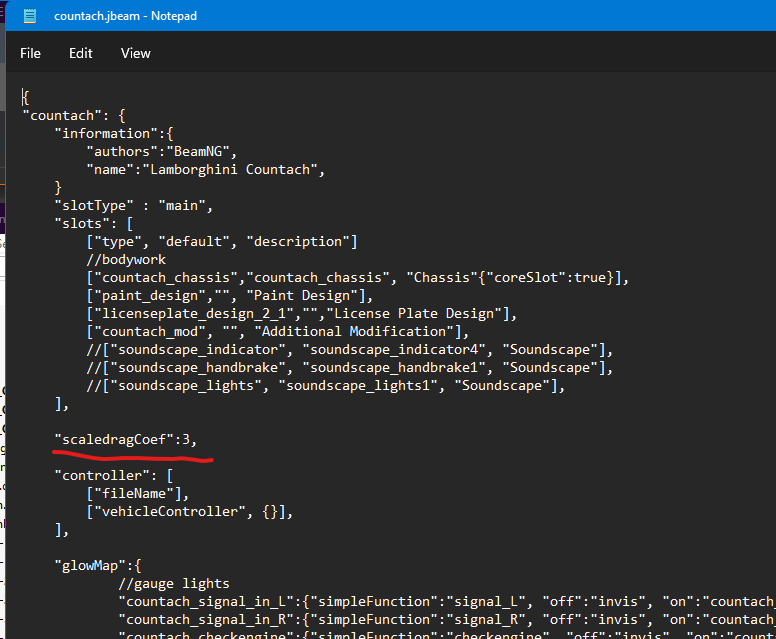Click the ["vehicleController", {}] line
This screenshot has width=776, height=639.
190,512
